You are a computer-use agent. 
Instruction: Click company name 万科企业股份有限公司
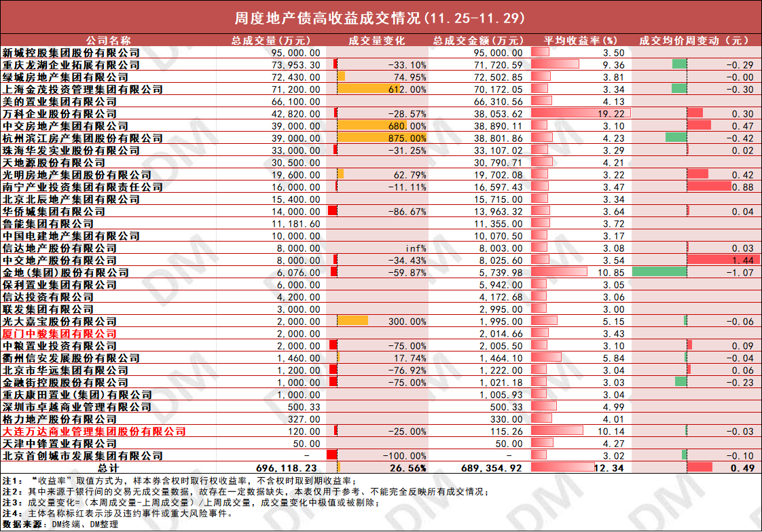59,113
